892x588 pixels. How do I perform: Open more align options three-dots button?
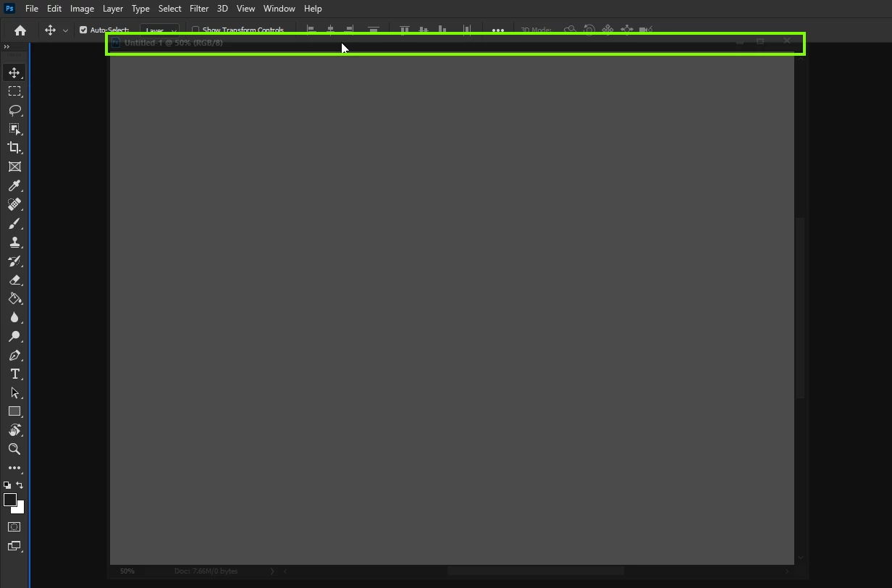pos(498,30)
